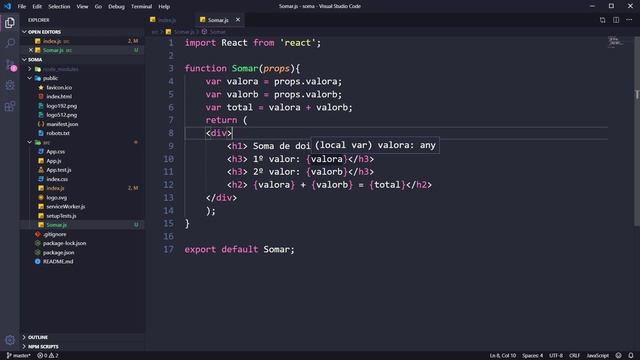This screenshot has width=640, height=360.
Task: Click the editor minimap preview
Action: (615, 42)
